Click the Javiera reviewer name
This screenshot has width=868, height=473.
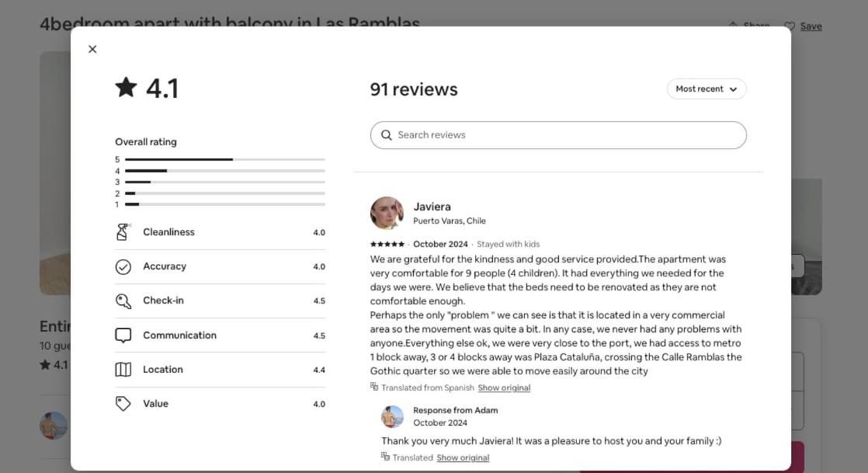click(432, 207)
